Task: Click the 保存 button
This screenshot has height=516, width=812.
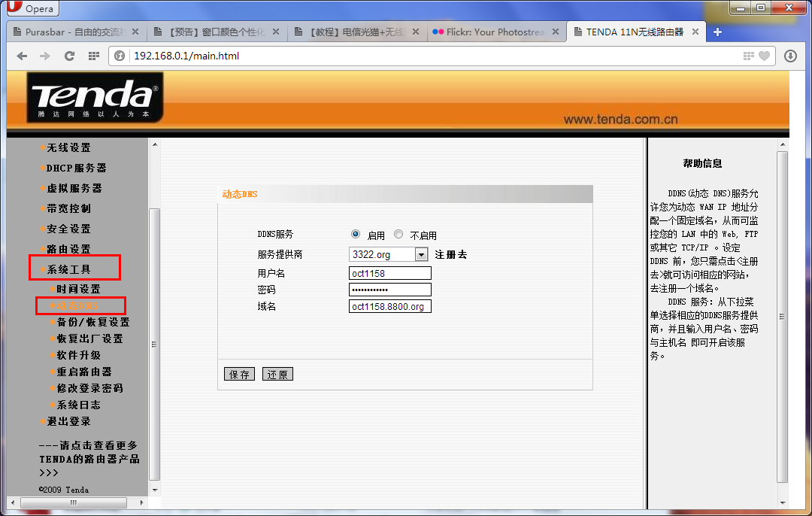Action: [x=240, y=374]
